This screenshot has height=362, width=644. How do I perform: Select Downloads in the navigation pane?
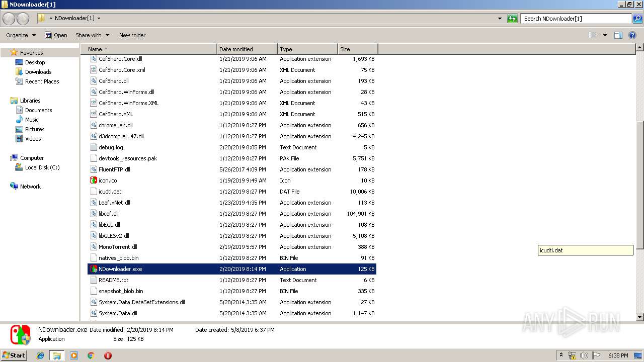38,72
